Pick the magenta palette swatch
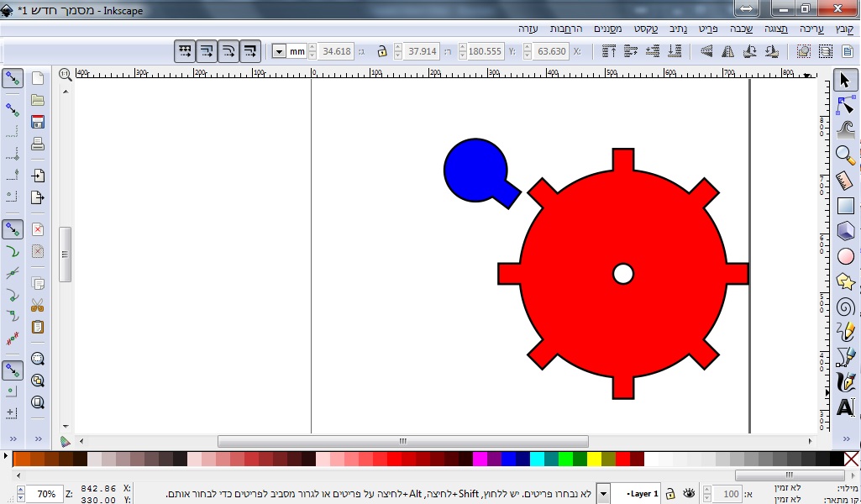This screenshot has height=504, width=861. click(480, 459)
